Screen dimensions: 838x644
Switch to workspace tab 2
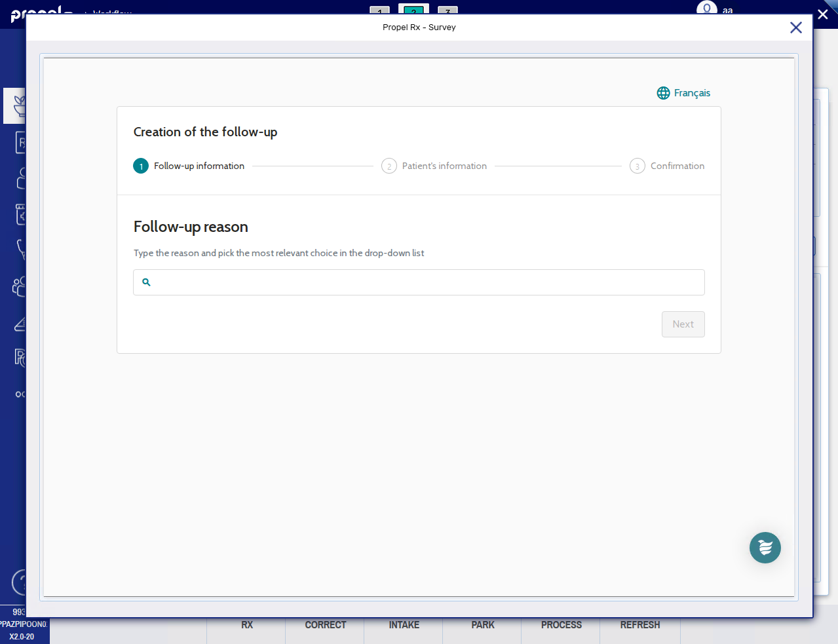[x=413, y=9]
